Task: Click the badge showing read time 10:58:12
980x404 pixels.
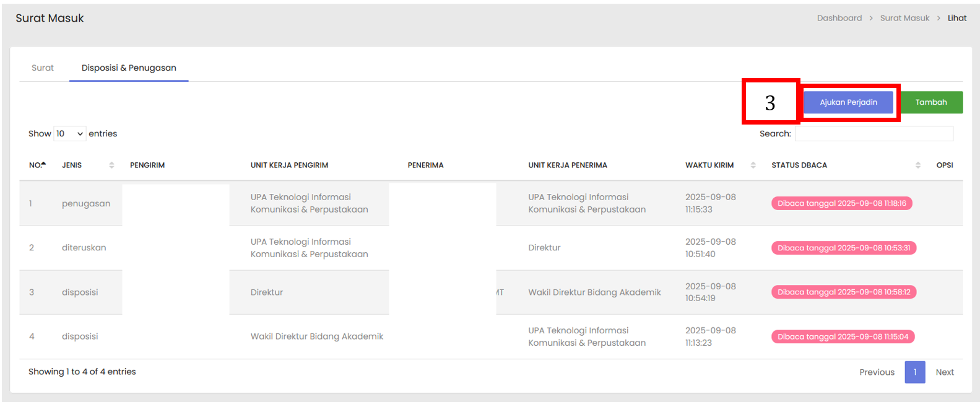Action: coord(843,292)
